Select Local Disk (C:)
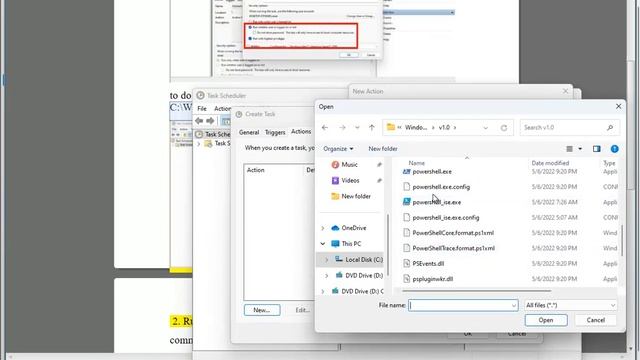Image resolution: width=640 pixels, height=360 pixels. [x=364, y=260]
